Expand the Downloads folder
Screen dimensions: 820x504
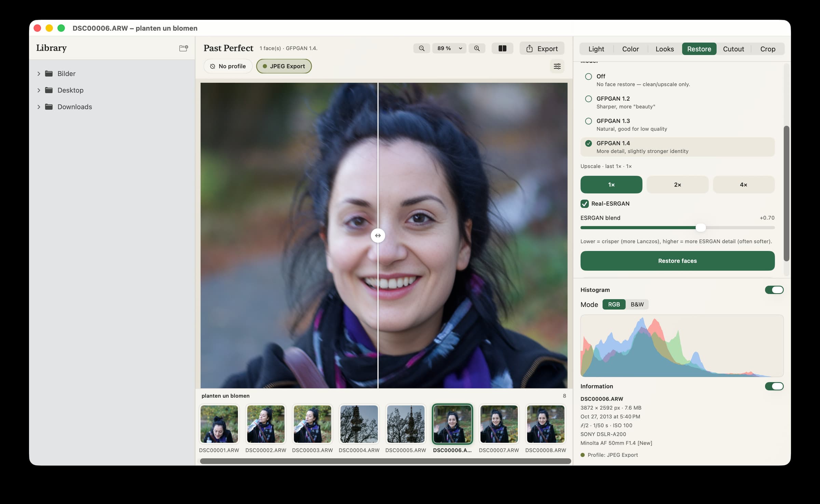tap(39, 107)
